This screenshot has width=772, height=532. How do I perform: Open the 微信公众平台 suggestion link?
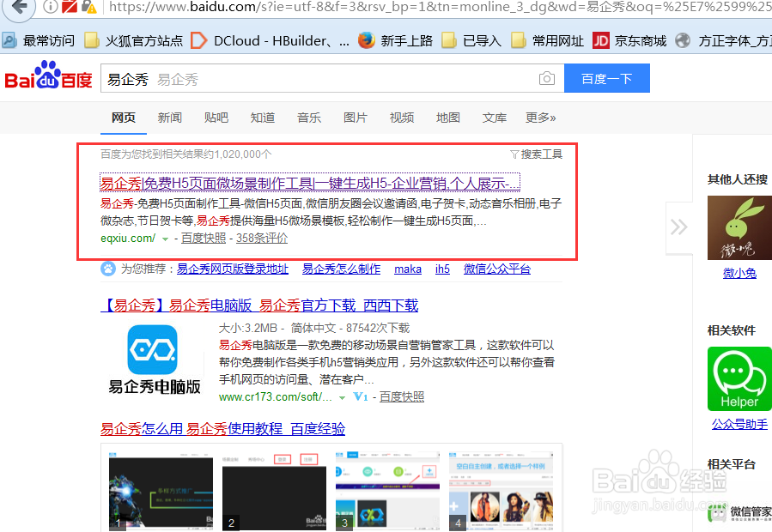[497, 269]
